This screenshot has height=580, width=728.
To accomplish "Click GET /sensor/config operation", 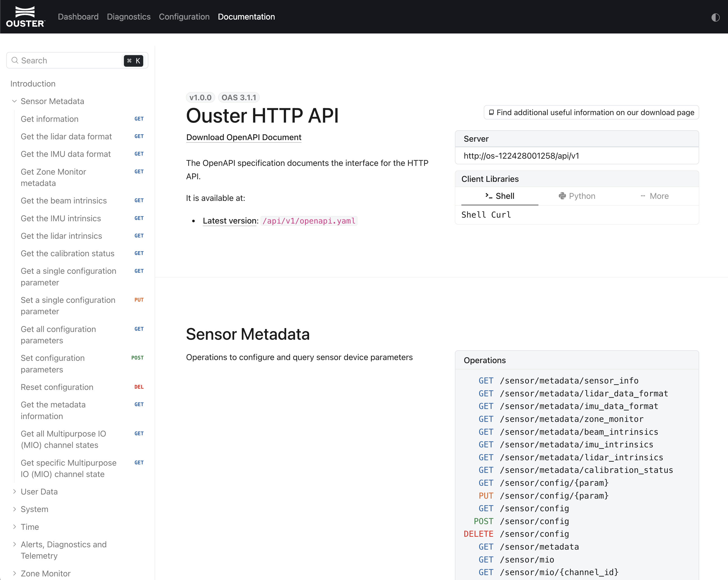I will pyautogui.click(x=524, y=508).
